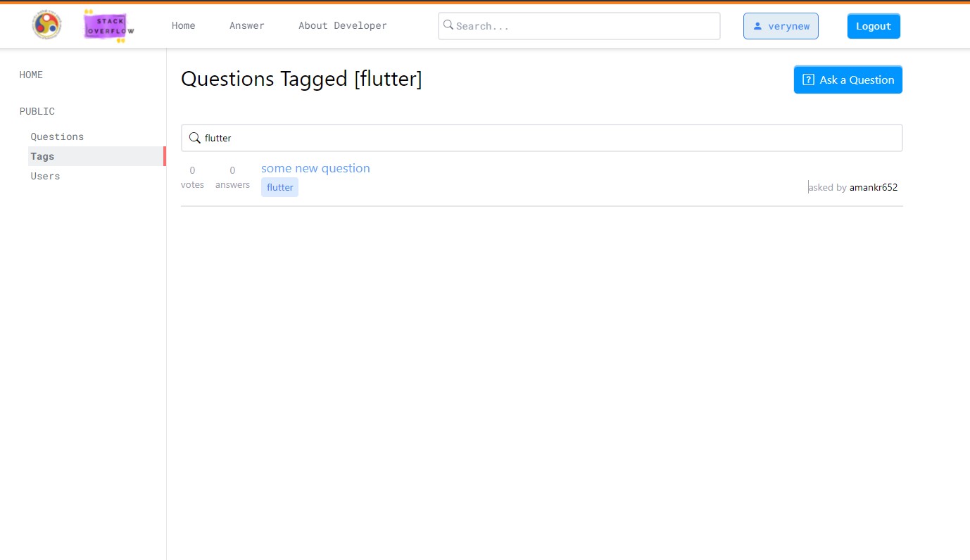Click the person icon beside verynew
The height and width of the screenshot is (560, 970).
[x=759, y=25]
